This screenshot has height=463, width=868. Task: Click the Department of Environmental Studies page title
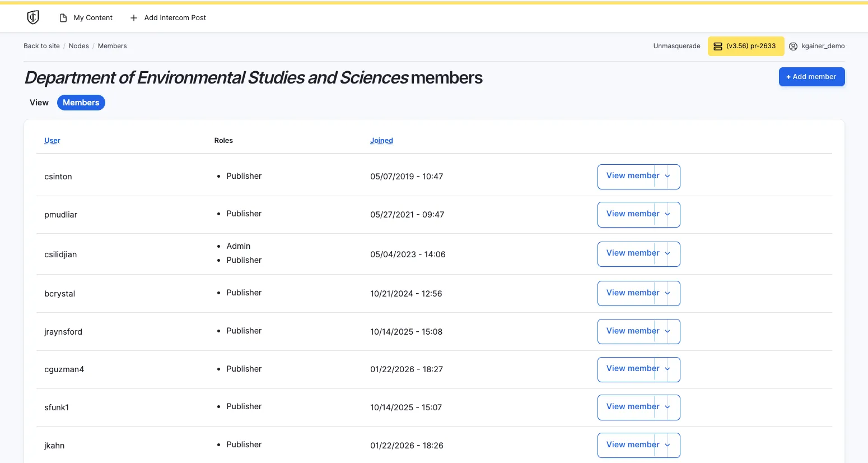coord(254,78)
